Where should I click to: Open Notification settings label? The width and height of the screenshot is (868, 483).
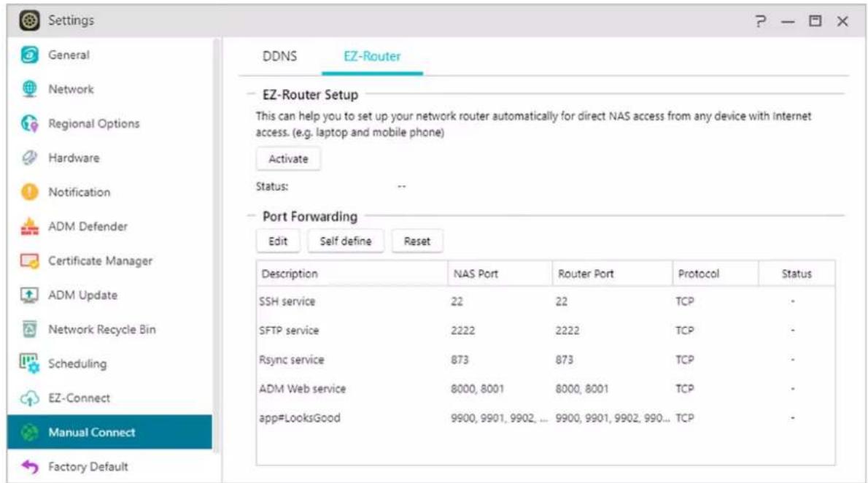point(80,192)
